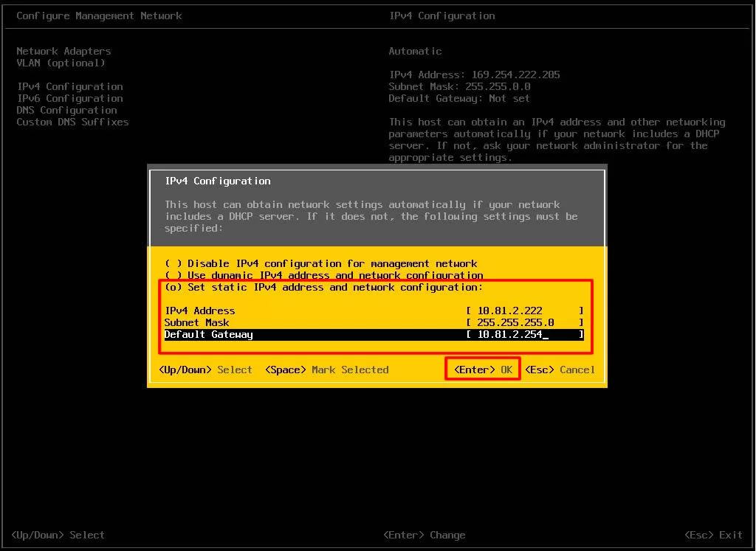
Task: Click the IPv4 Address input field
Action: pyautogui.click(x=524, y=311)
